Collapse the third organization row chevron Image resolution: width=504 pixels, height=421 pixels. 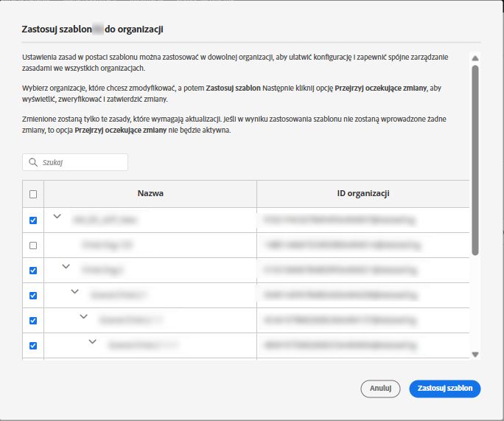66,266
